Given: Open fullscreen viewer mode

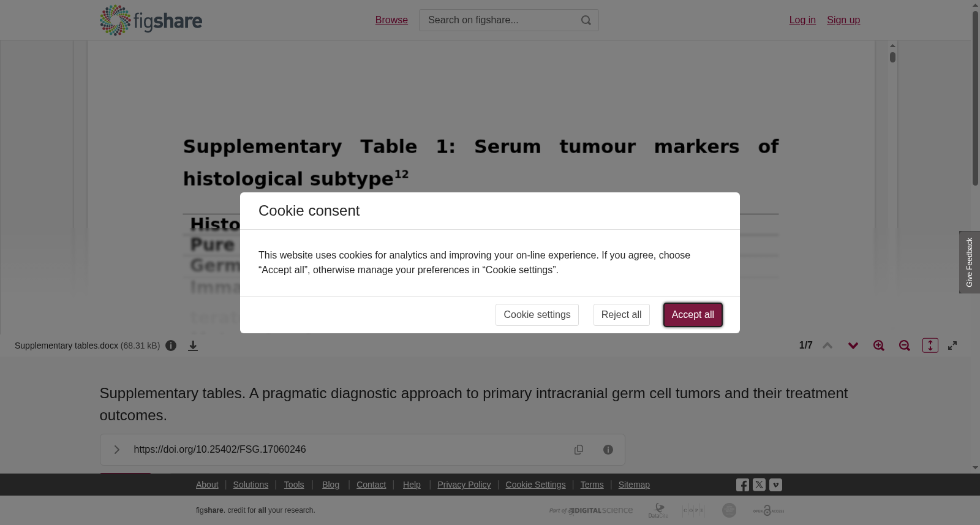Looking at the screenshot, I should (x=952, y=346).
